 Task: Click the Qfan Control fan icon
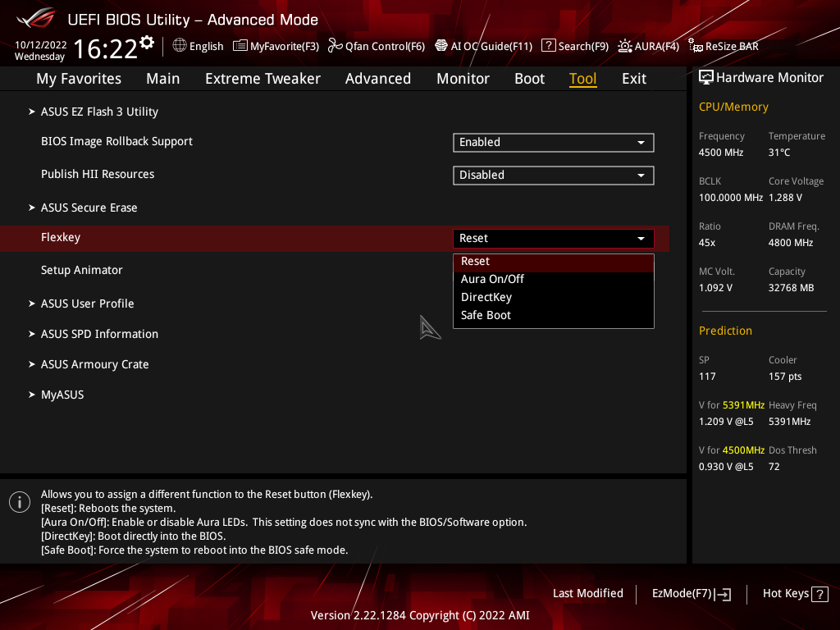[335, 46]
